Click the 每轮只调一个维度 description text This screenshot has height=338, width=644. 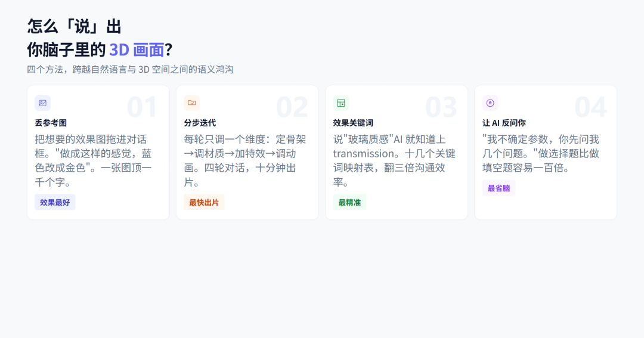(245, 160)
